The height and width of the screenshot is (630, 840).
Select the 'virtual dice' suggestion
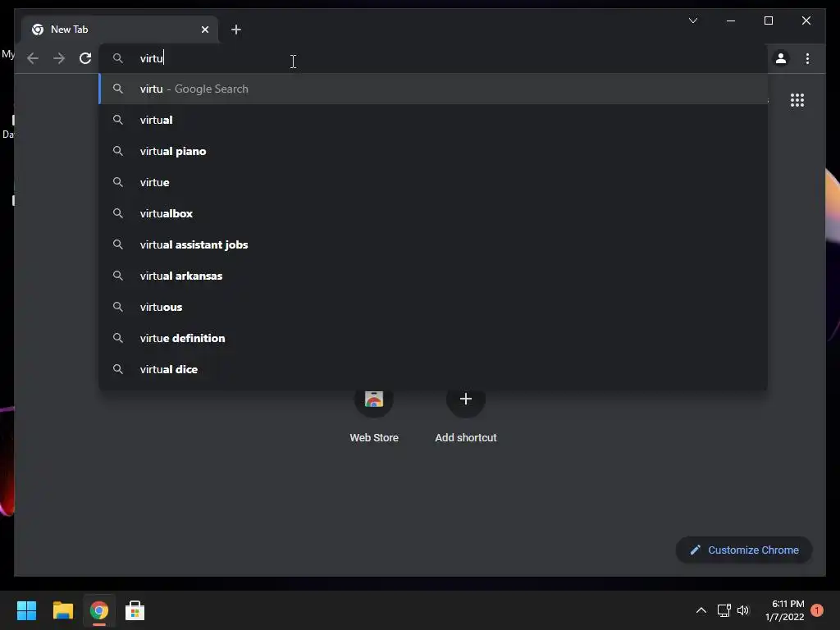pyautogui.click(x=433, y=369)
